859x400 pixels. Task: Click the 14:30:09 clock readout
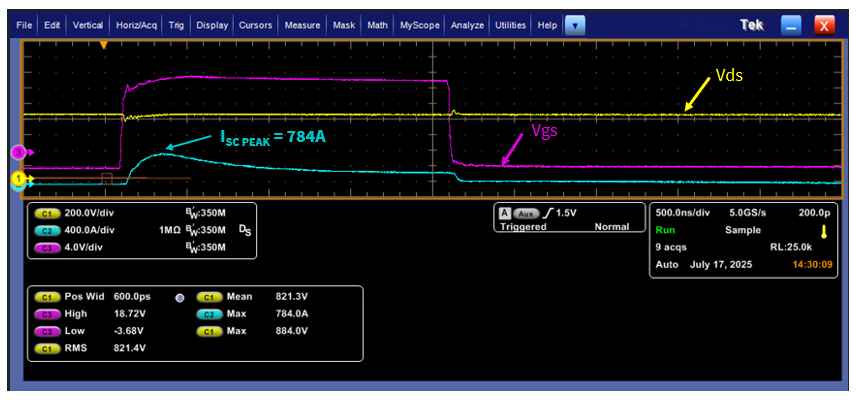812,264
